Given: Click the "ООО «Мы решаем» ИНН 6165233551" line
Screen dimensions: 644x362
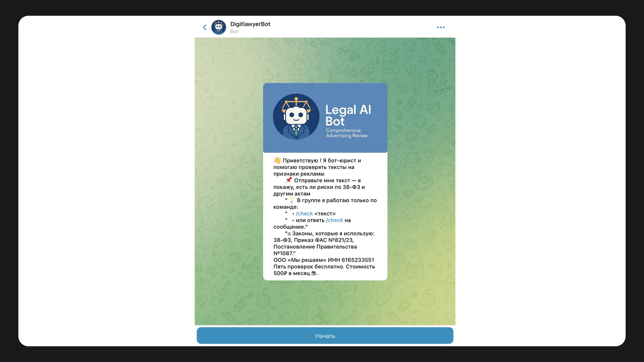Looking at the screenshot, I should pos(324,260).
